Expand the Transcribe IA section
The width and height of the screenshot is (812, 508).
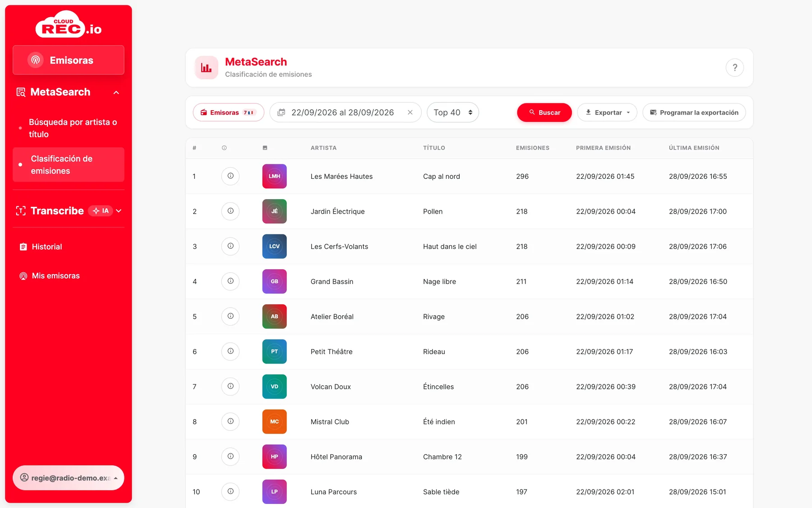click(119, 211)
